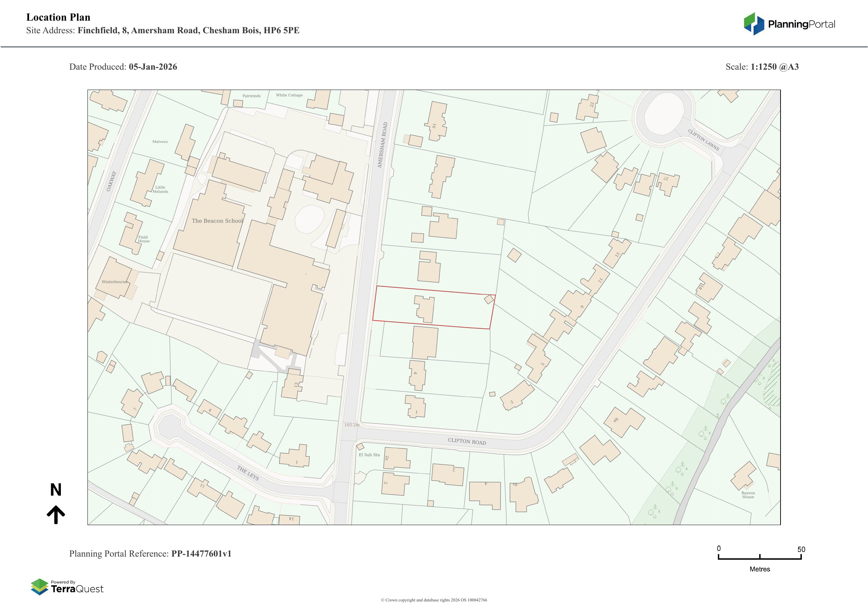Screen dimensions: 868x614
Task: Click THE LEYS street label
Action: [248, 473]
